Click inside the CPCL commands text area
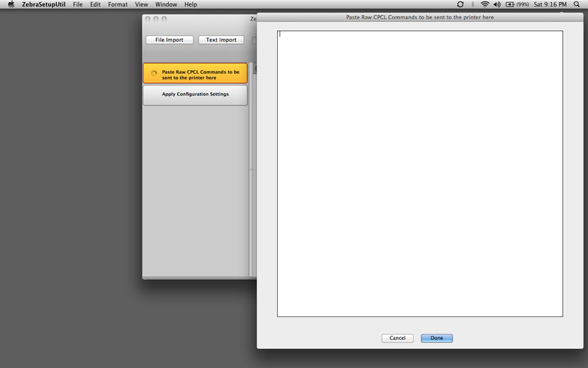Screen dimensions: 588x368 [x=419, y=173]
